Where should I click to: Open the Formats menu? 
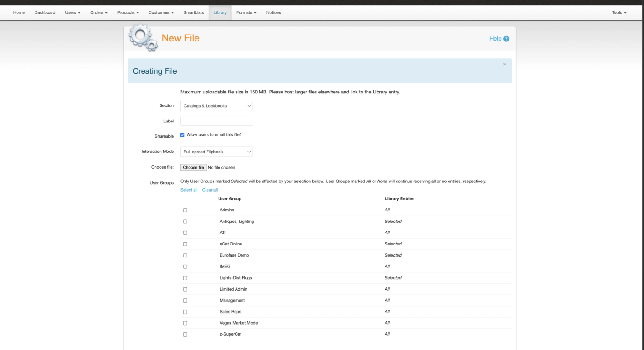coord(247,12)
